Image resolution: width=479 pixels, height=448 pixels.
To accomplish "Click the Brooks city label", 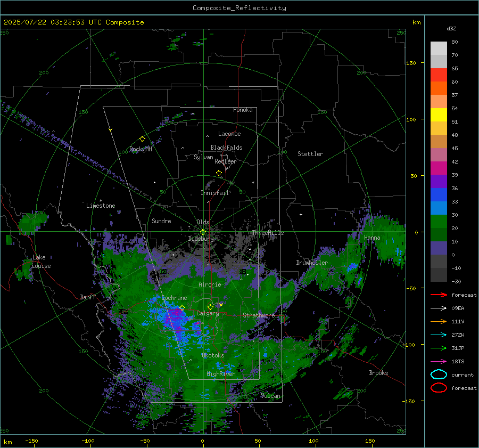I will [378, 373].
